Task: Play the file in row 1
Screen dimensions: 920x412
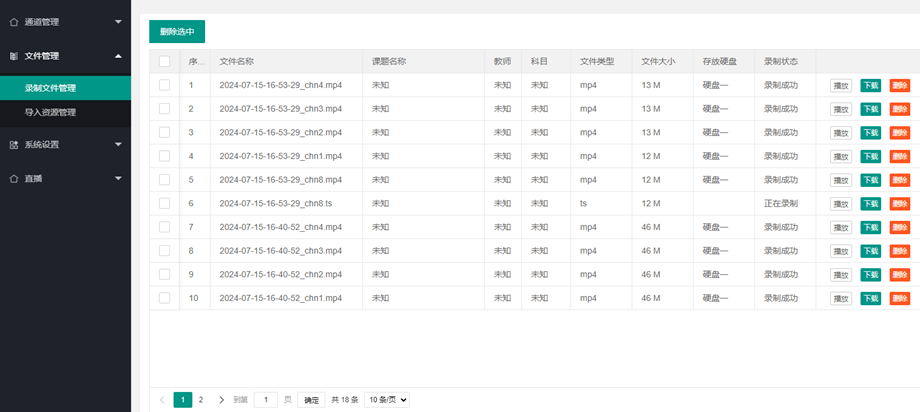Action: point(840,85)
